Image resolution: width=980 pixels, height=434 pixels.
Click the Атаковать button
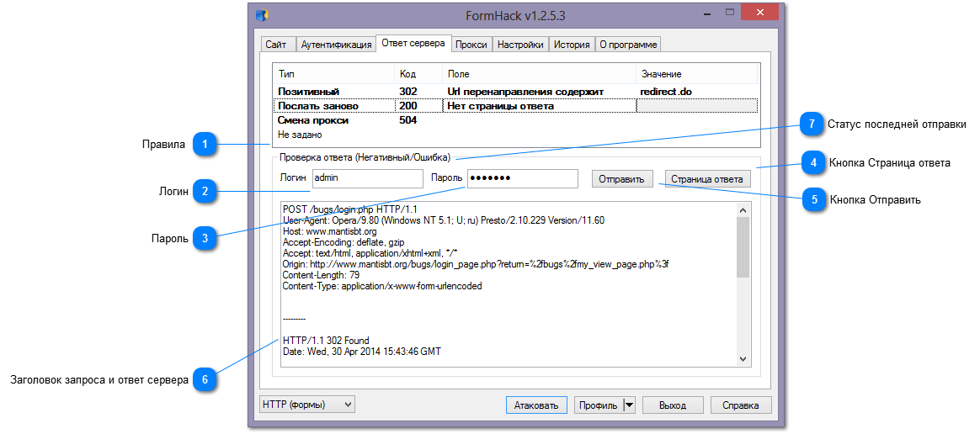[536, 405]
